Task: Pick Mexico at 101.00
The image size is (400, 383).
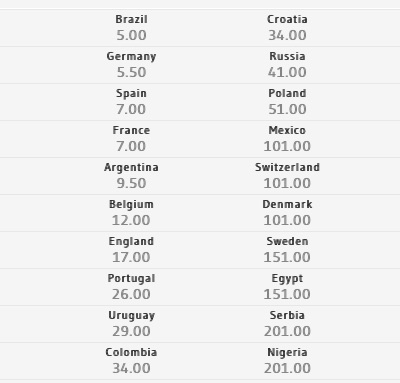Action: point(287,139)
